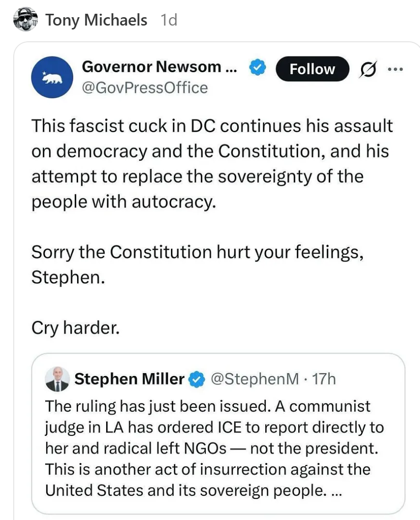This screenshot has height=520, width=420.
Task: Click Tony Michaels' profile avatar
Action: coord(26,20)
